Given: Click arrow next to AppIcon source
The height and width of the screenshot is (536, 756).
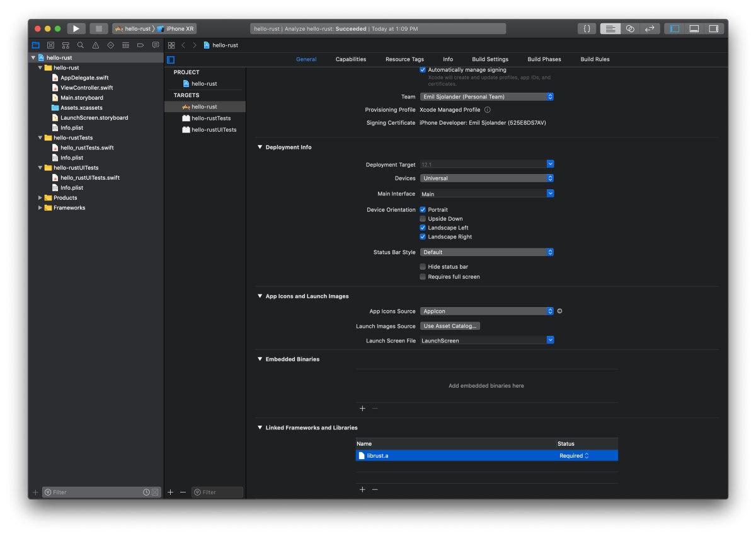Looking at the screenshot, I should point(559,311).
